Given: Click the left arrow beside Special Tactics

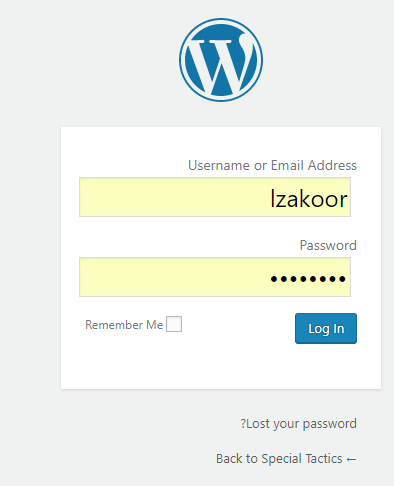Looking at the screenshot, I should tap(351, 459).
